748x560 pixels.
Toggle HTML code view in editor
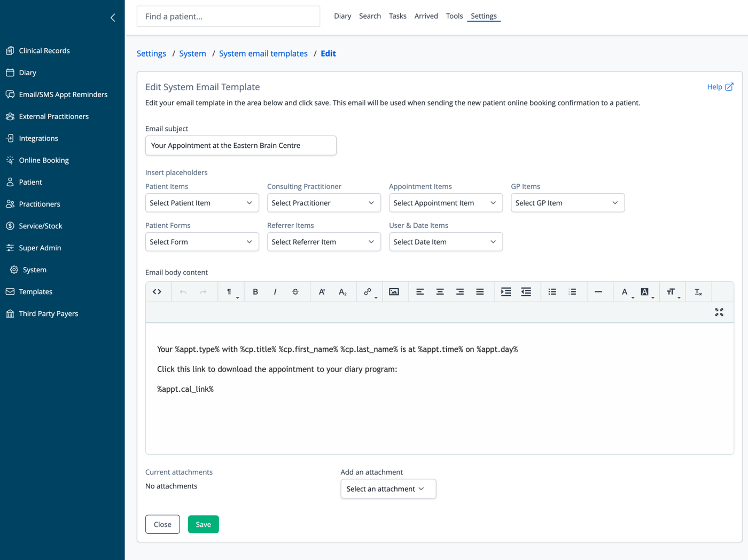157,292
